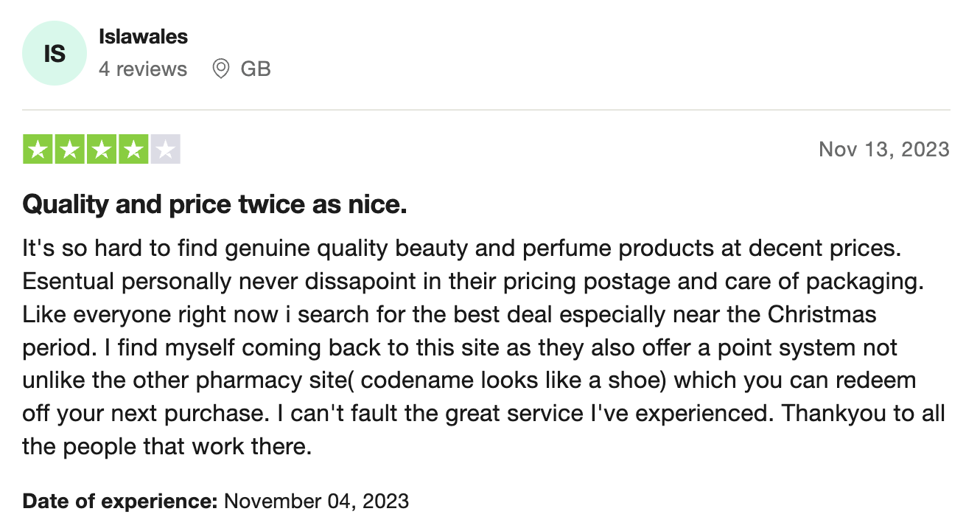Viewport: 980px width, 531px height.
Task: Click the 4 reviews count
Action: point(143,69)
